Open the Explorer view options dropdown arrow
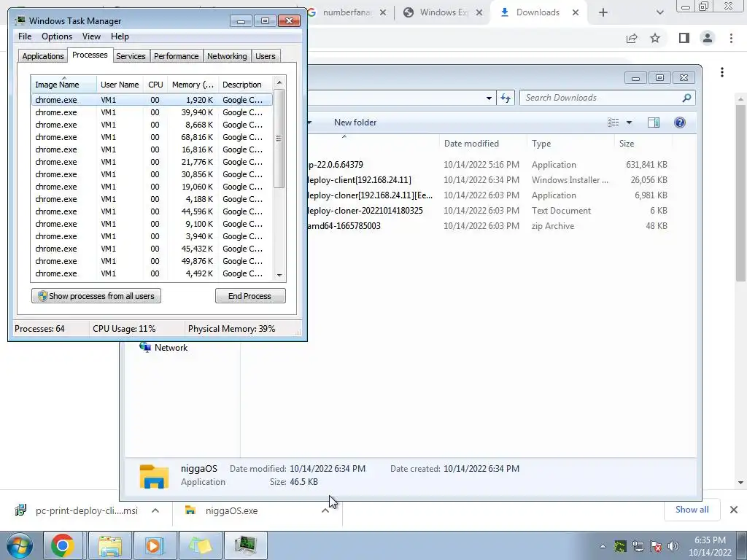 (629, 122)
